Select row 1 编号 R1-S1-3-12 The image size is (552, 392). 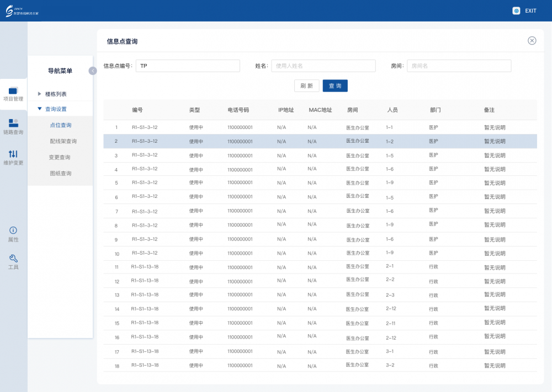(x=145, y=127)
